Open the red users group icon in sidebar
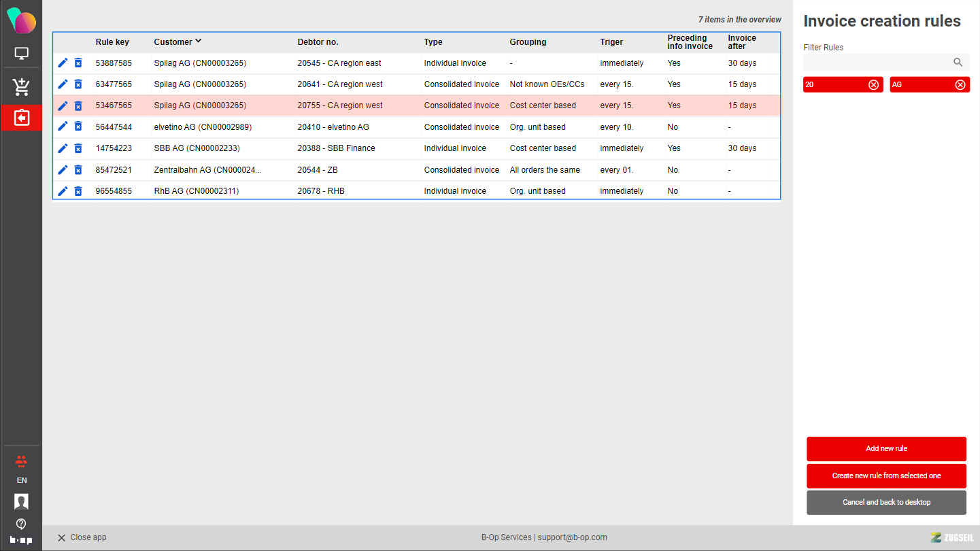The height and width of the screenshot is (551, 980). (21, 461)
